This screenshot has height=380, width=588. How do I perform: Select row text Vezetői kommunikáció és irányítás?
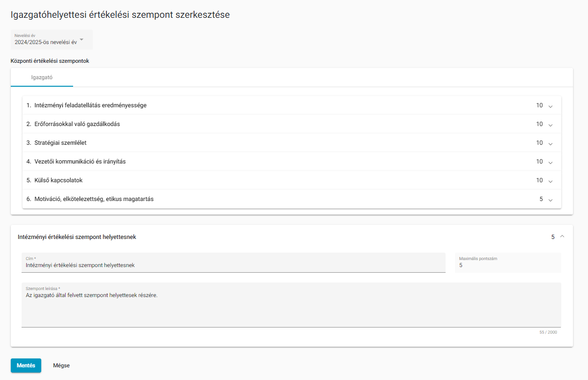(x=80, y=162)
